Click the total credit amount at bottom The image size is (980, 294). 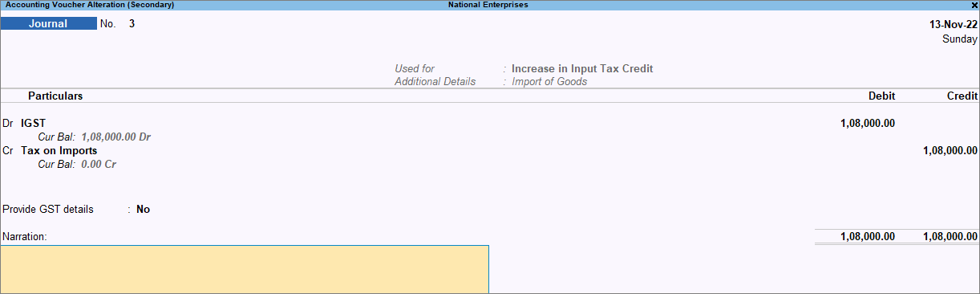950,237
